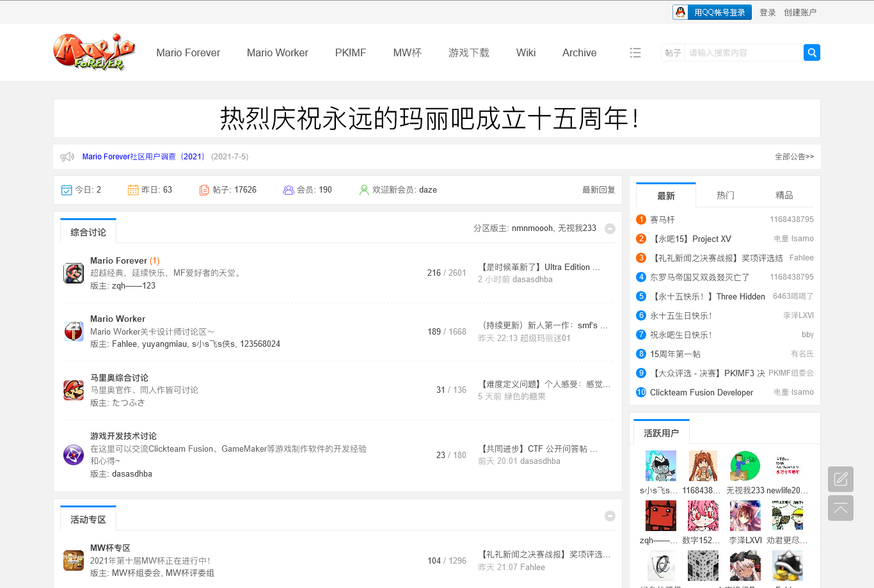Viewport: 874px width, 588px height.
Task: Click the 登录 link
Action: click(768, 12)
